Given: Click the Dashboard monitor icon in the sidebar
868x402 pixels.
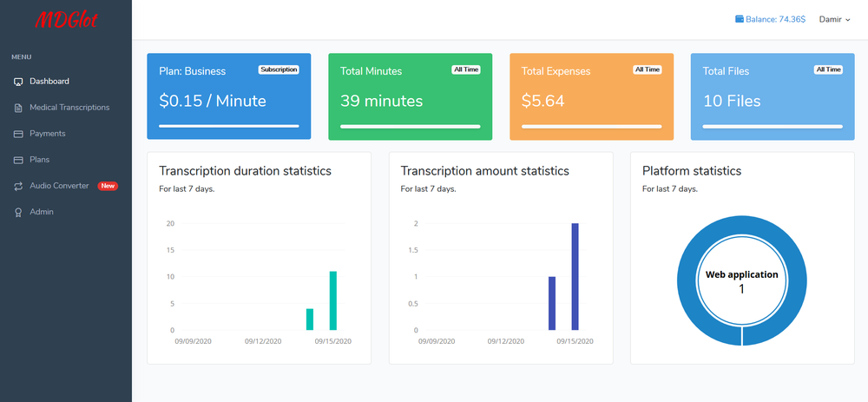Looking at the screenshot, I should point(17,82).
